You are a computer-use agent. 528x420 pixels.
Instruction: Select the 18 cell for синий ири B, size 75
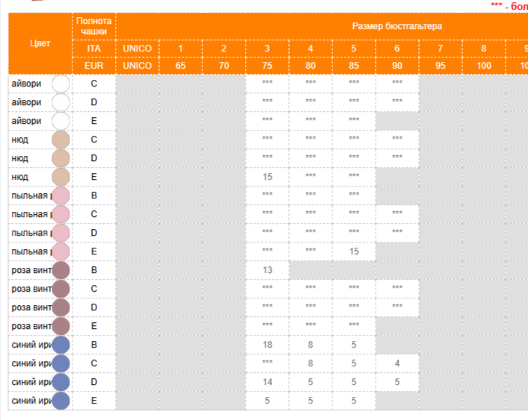pyautogui.click(x=267, y=345)
